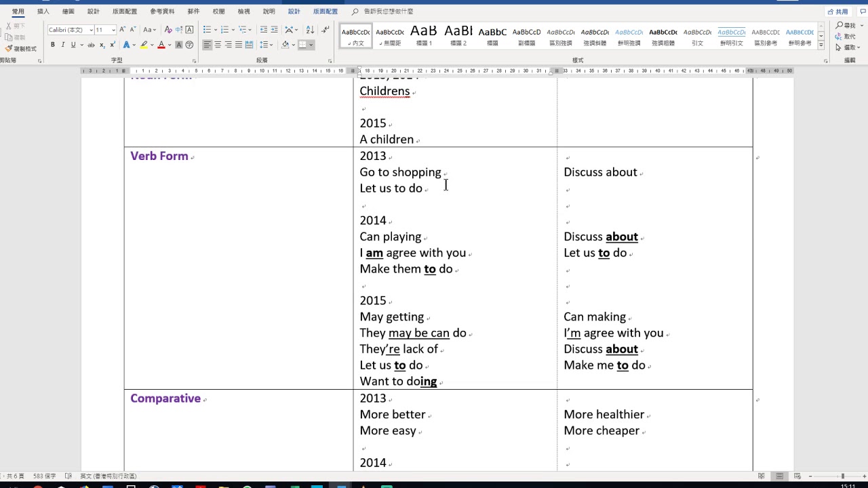Justify the paragraph text
This screenshot has width=868, height=488.
coord(239,45)
